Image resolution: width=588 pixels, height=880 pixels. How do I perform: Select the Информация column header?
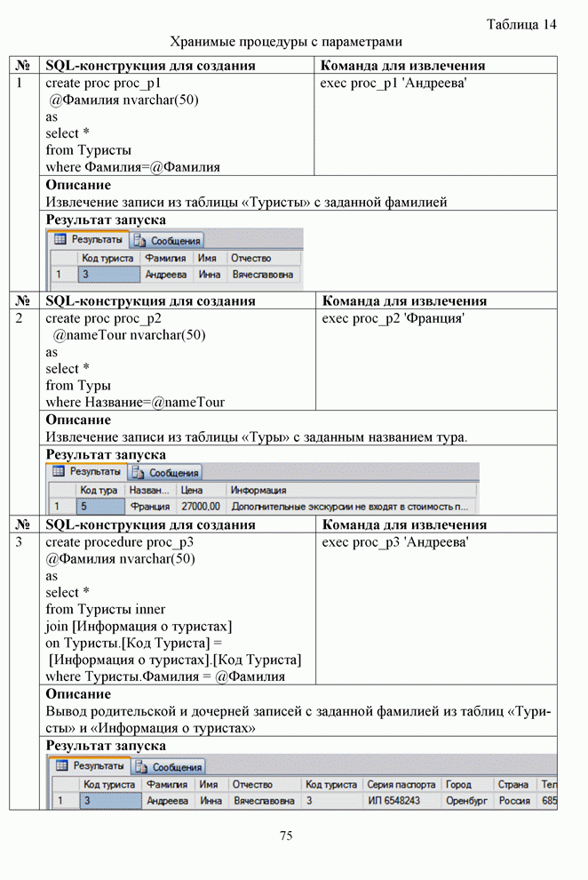[258, 490]
